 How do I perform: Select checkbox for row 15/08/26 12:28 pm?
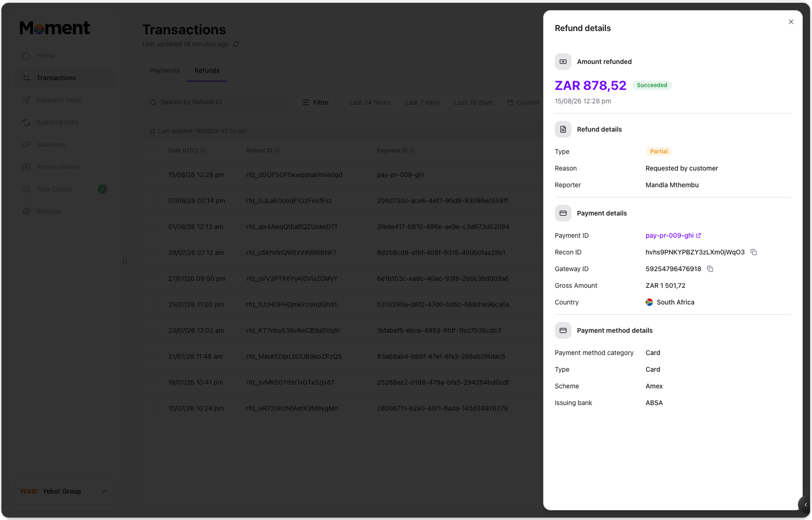click(x=153, y=174)
